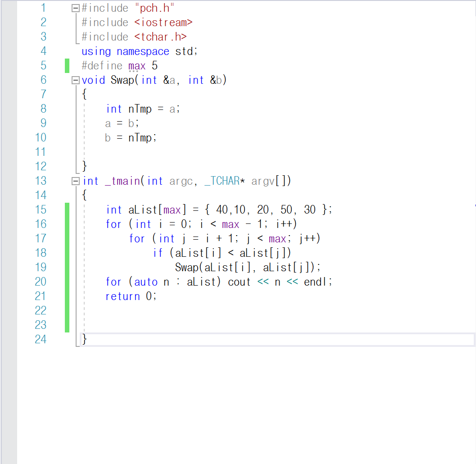The image size is (476, 464).
Task: Click 'i++' in the outer for loop
Action: 285,224
